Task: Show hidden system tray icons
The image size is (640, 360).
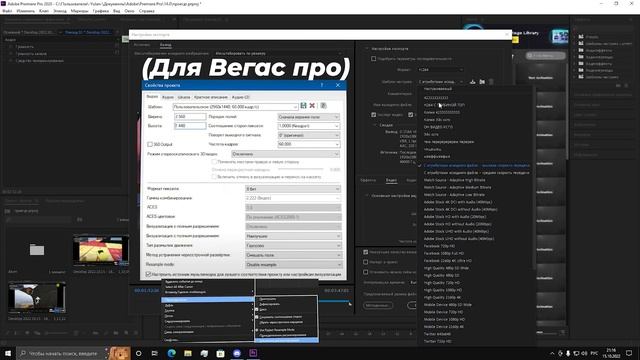Action: tap(552, 353)
